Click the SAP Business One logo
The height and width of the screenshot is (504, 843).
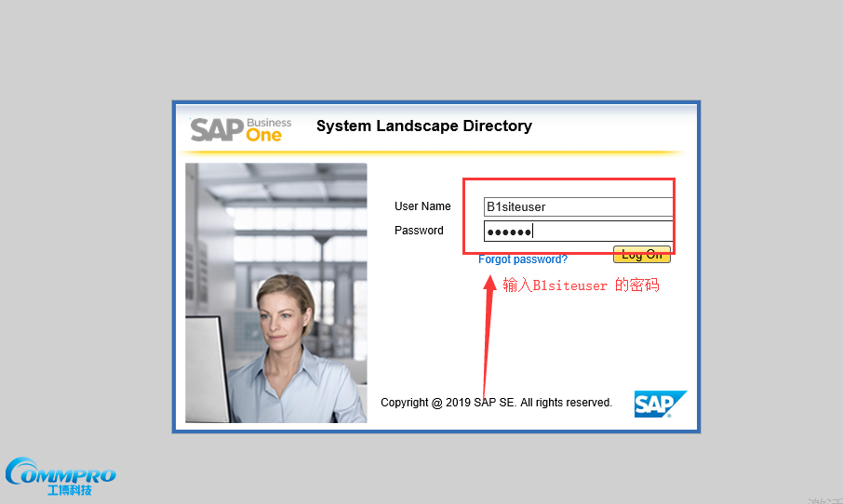pyautogui.click(x=240, y=129)
